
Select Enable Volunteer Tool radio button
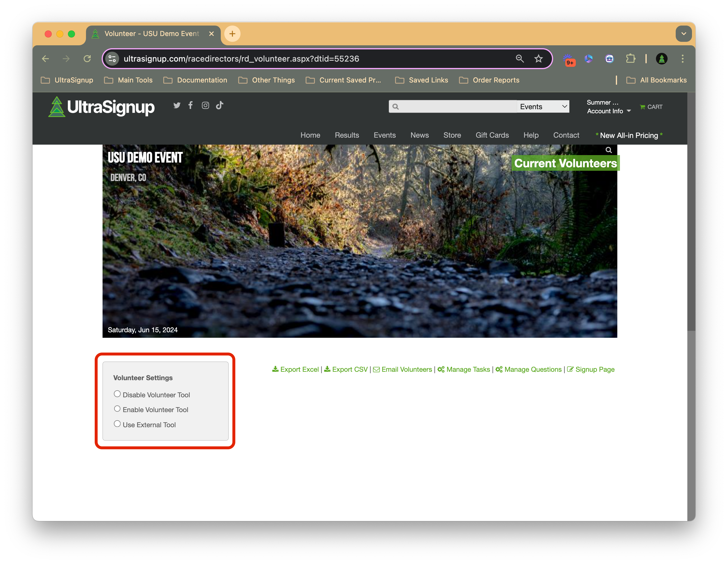point(117,409)
